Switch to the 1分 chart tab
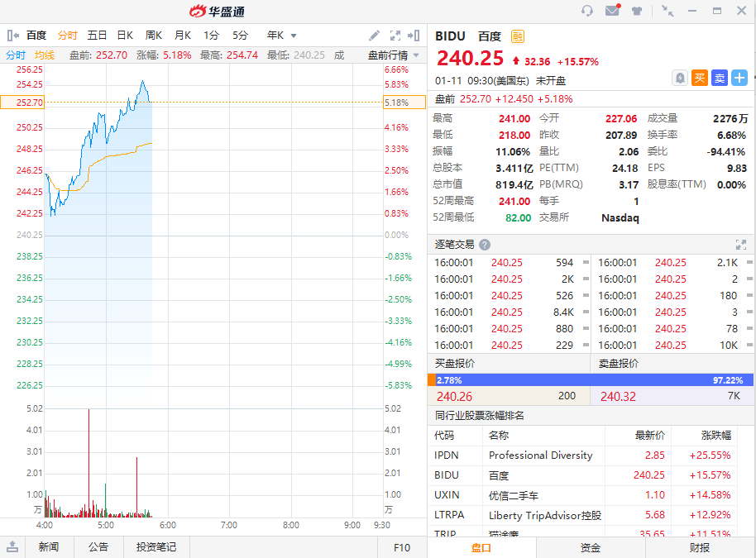This screenshot has height=558, width=756. [x=211, y=36]
